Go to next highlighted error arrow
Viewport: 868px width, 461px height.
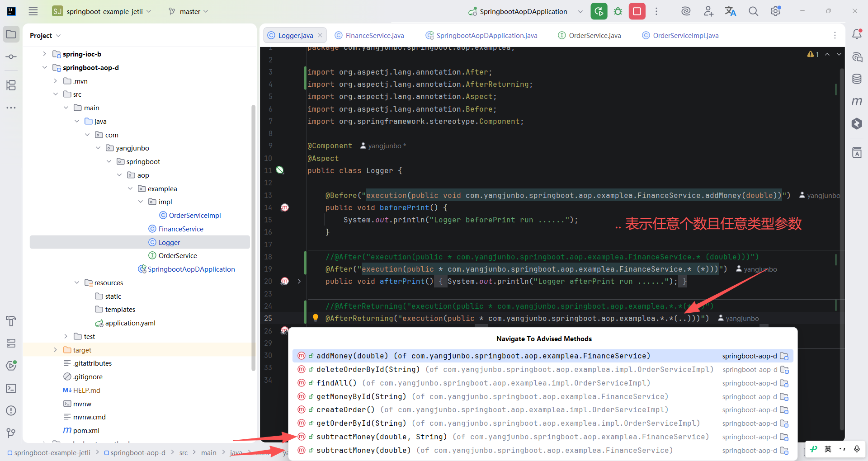(x=839, y=54)
